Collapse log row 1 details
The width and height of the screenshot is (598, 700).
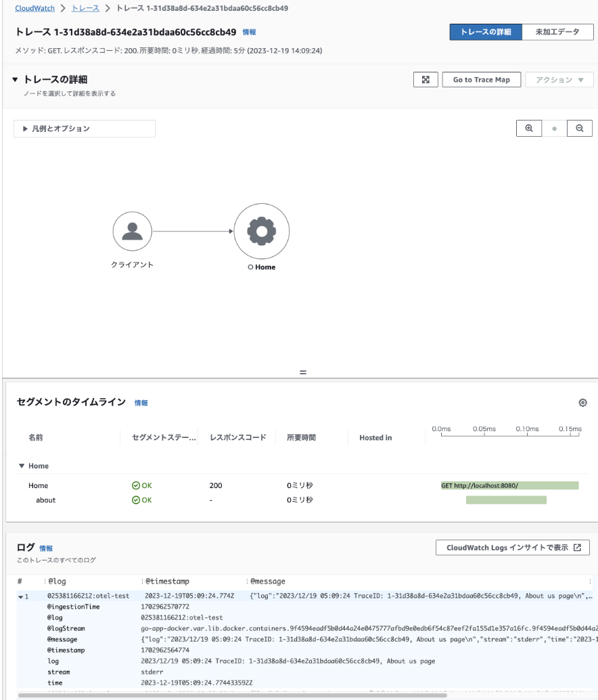[20, 596]
